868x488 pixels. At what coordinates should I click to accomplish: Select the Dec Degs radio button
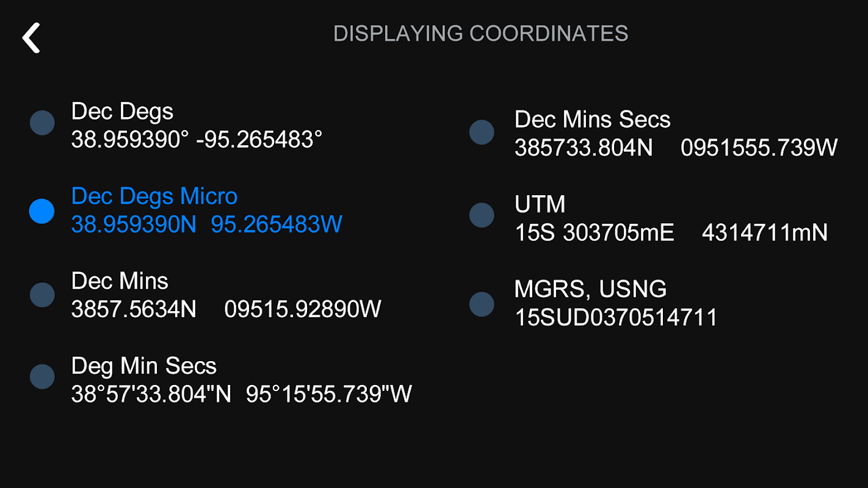pyautogui.click(x=42, y=123)
